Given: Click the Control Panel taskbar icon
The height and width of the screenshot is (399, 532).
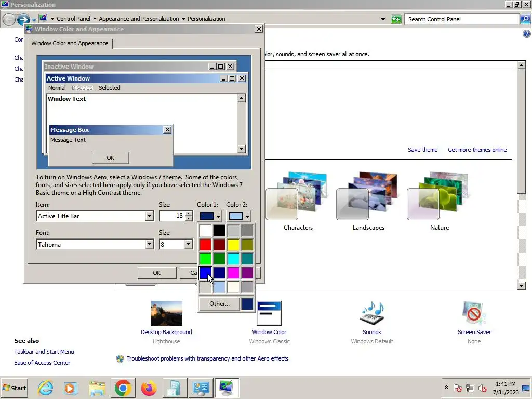Looking at the screenshot, I should (201, 388).
